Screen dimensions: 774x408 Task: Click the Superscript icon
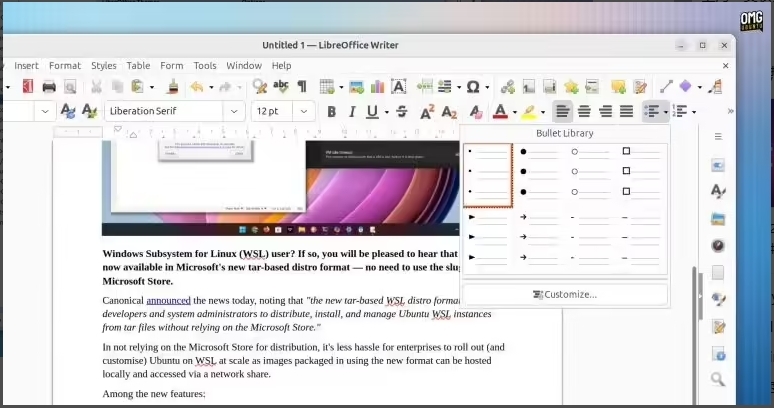pos(427,112)
